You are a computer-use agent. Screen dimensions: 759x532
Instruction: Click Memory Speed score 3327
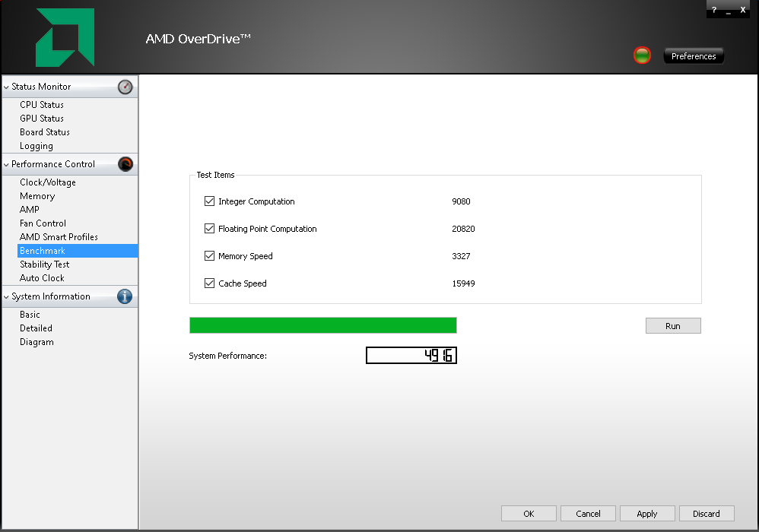point(461,256)
